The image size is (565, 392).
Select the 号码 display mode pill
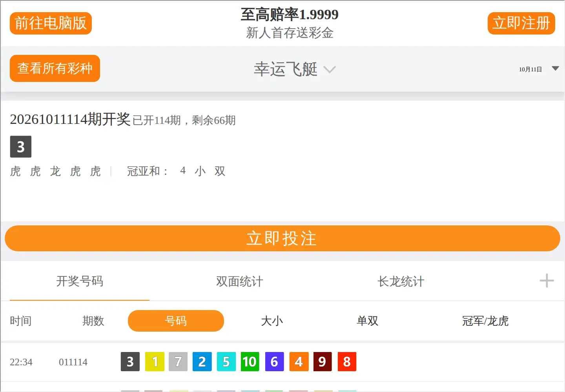coord(176,321)
